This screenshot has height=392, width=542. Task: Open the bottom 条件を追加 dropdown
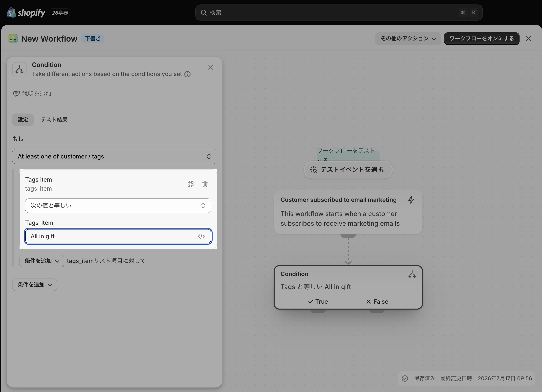[x=35, y=285]
